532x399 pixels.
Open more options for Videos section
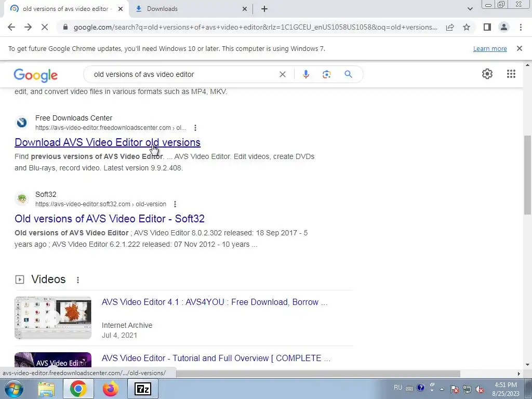pos(78,280)
